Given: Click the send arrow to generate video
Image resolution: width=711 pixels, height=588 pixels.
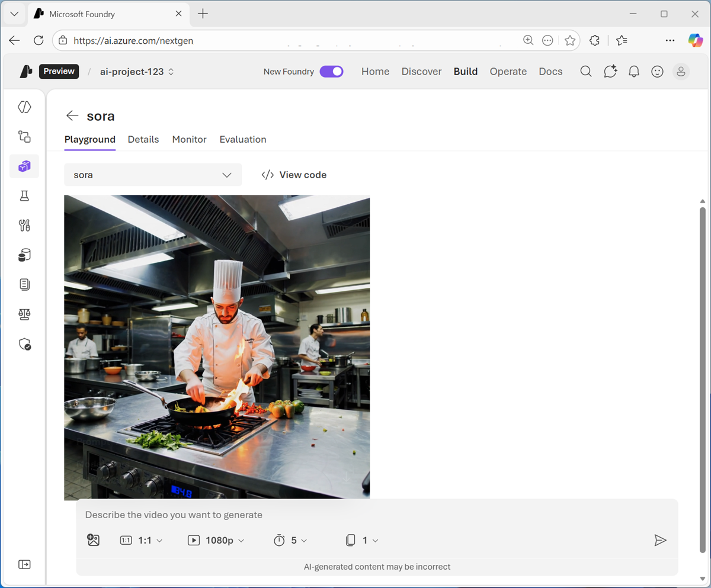Looking at the screenshot, I should (661, 540).
